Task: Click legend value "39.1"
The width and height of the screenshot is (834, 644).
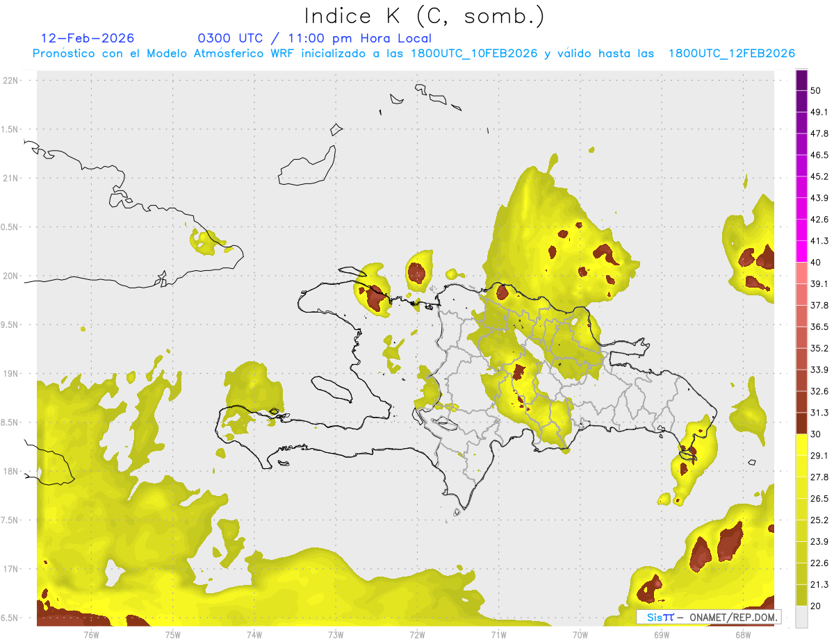Action: pos(819,284)
